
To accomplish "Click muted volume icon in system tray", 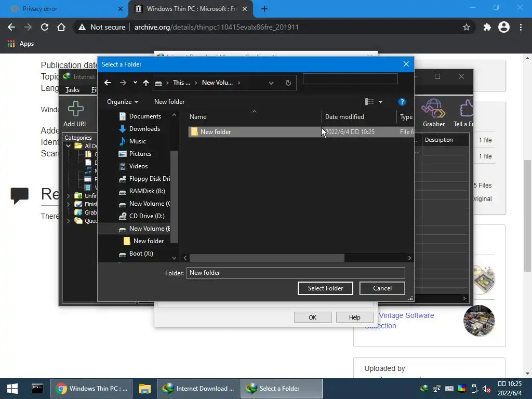I will pyautogui.click(x=486, y=389).
